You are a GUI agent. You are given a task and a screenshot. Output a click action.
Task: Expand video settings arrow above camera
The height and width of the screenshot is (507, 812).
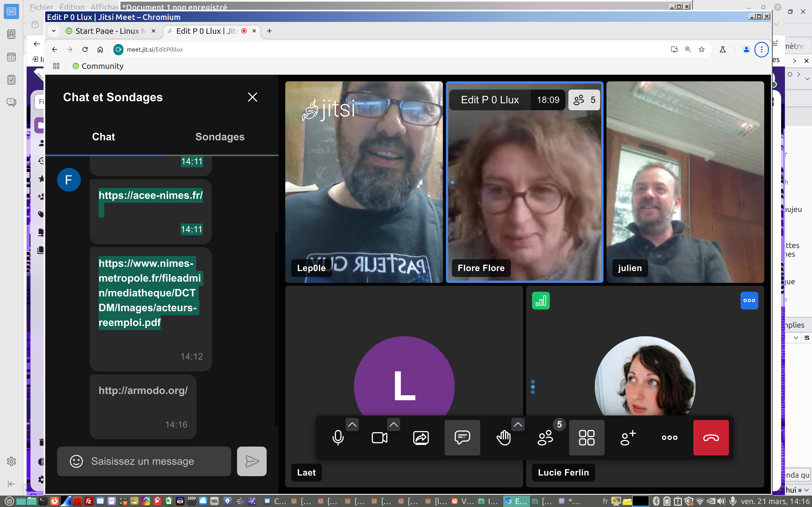[x=394, y=425]
